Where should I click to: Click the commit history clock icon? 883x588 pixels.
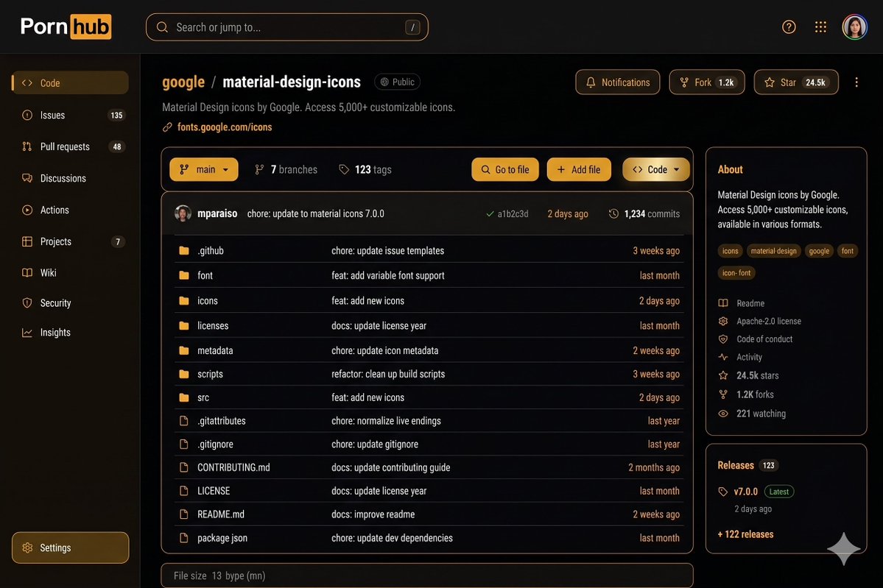click(x=613, y=214)
